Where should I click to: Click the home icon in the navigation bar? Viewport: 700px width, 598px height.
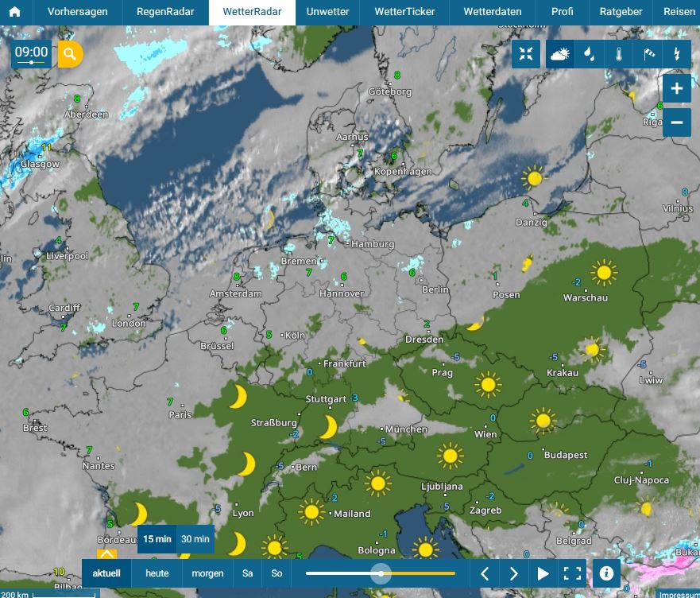coord(15,12)
